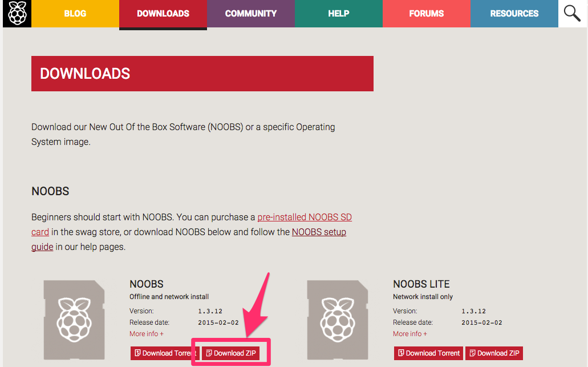Open the FORUMS tab
Screen dimensions: 588x367
tap(427, 14)
